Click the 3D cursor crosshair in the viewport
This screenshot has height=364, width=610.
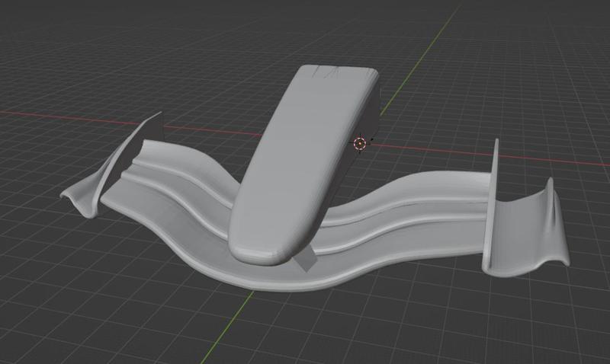click(360, 144)
